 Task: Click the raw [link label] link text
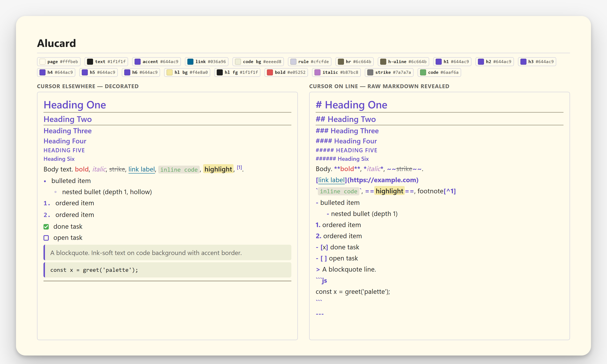click(x=331, y=180)
